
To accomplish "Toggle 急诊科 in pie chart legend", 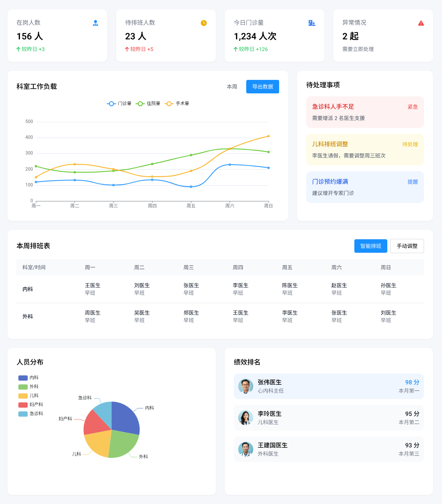I will click(31, 414).
